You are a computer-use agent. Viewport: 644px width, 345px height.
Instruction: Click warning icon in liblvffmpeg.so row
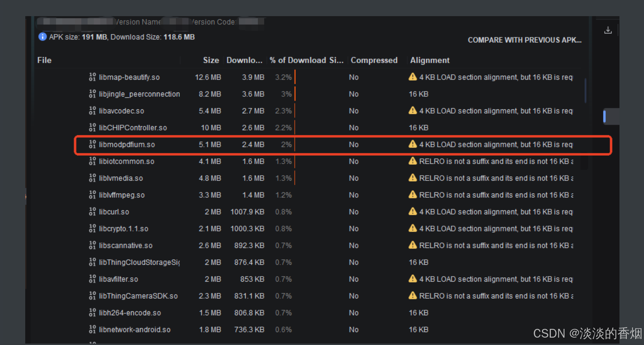coord(413,194)
